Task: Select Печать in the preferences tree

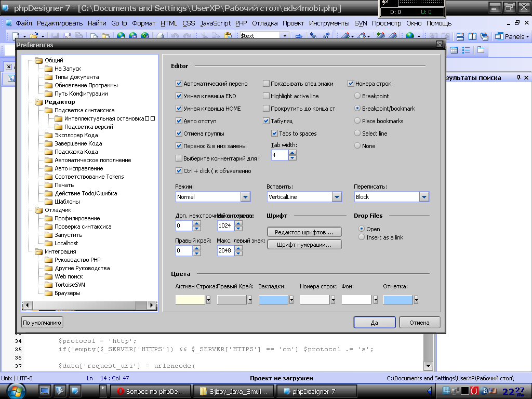Action: click(64, 185)
